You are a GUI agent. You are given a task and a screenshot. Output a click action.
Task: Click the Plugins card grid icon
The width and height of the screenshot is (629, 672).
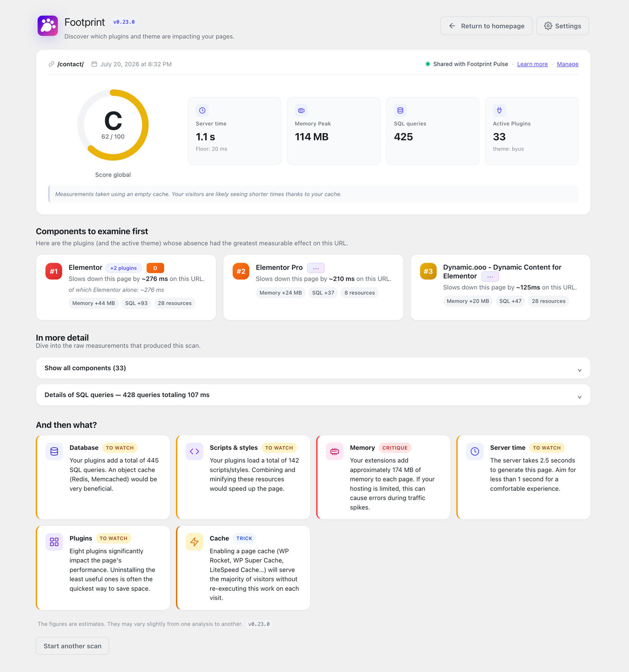[x=54, y=542]
